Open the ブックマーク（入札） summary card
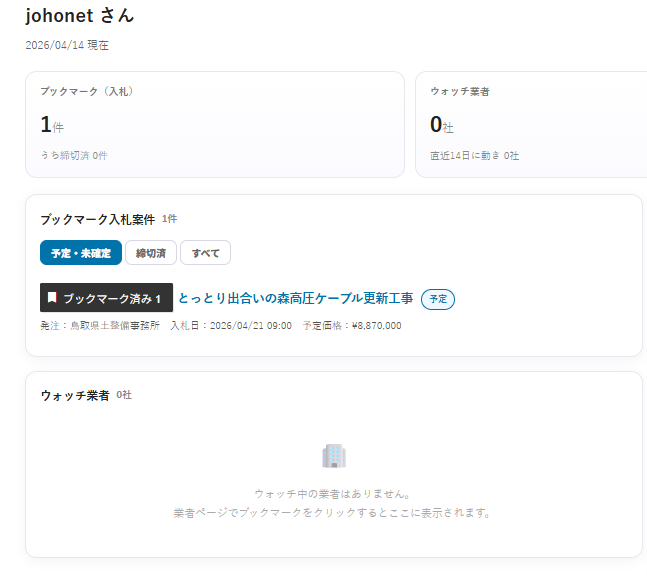Screen dimensions: 647x576 [x=215, y=123]
